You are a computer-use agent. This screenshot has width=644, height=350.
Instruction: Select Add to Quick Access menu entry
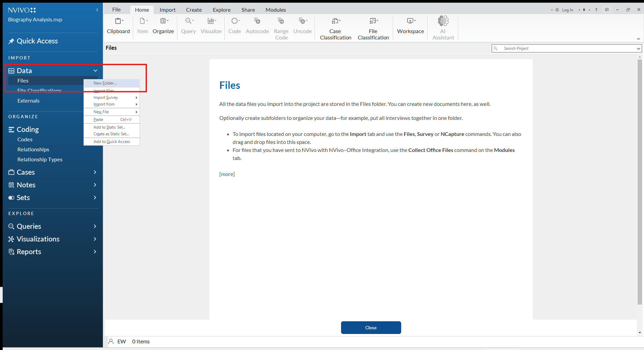coord(112,142)
